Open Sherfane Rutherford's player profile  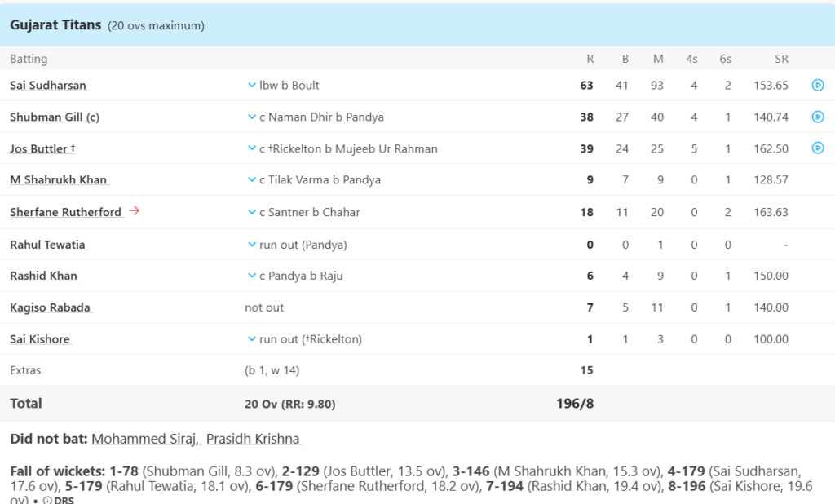[61, 211]
